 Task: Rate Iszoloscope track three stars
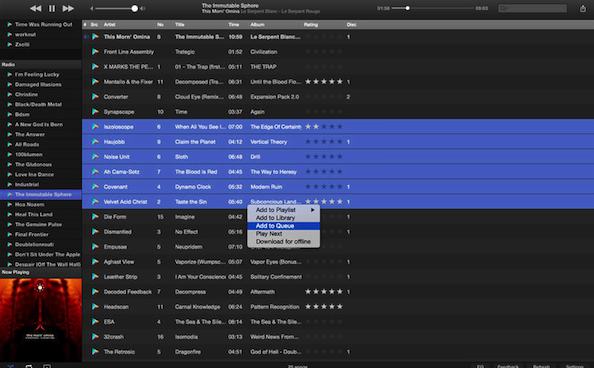pyautogui.click(x=324, y=127)
